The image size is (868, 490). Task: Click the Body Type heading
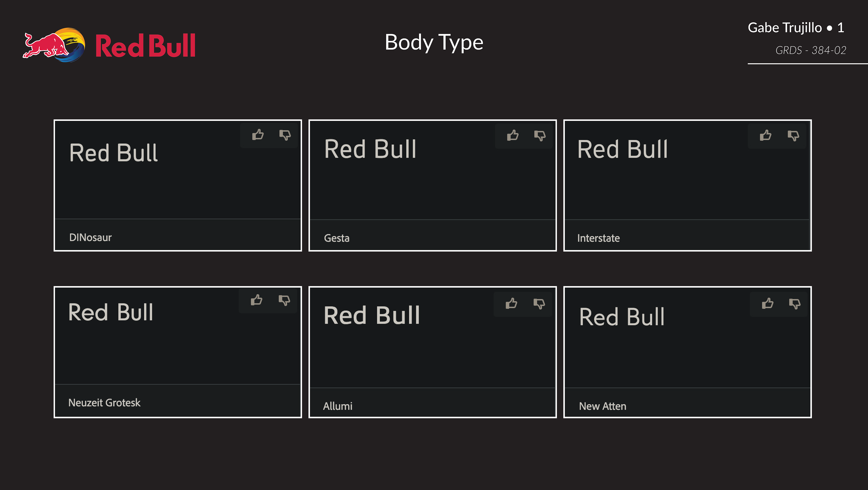[x=434, y=43]
